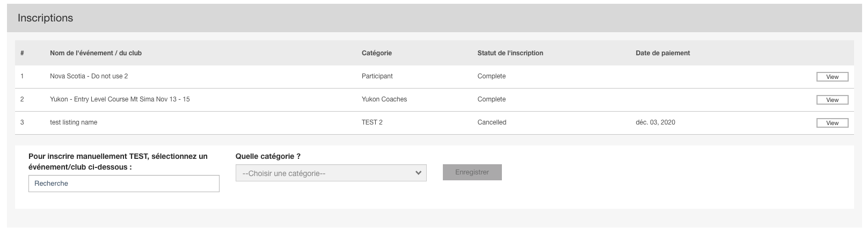
Task: Select the 'Statut de l'inscription' column header
Action: (x=510, y=53)
